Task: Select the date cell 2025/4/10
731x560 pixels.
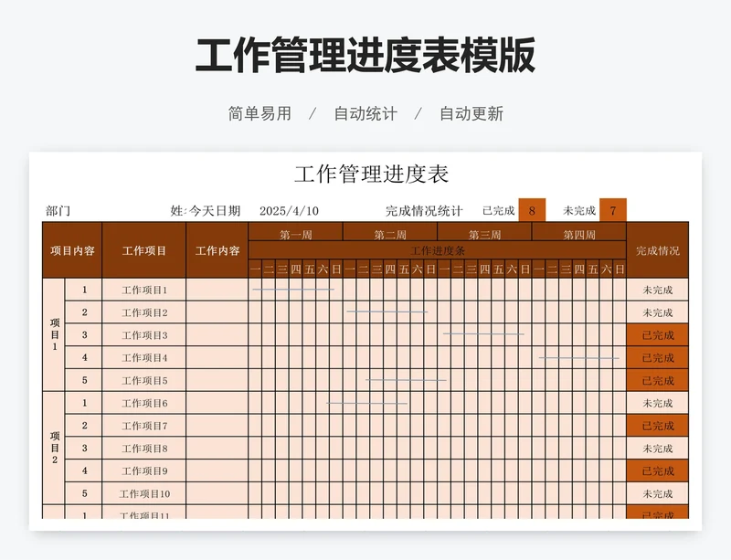Action: coord(289,211)
